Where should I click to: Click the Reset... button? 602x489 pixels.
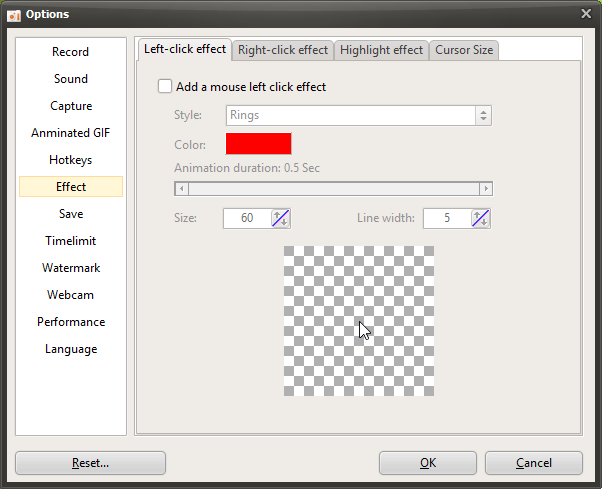90,463
